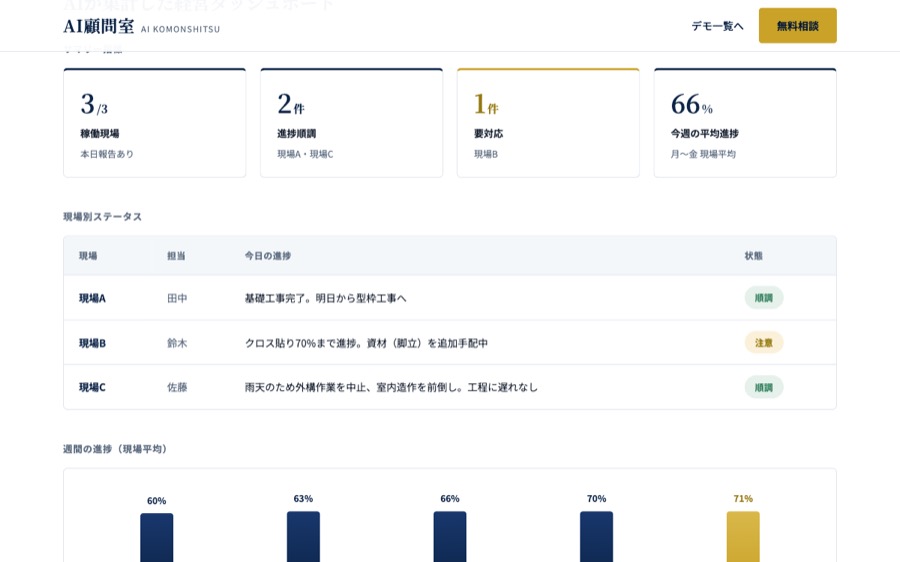The width and height of the screenshot is (900, 562).
Task: Click the 担当 column header
Action: coord(176,256)
